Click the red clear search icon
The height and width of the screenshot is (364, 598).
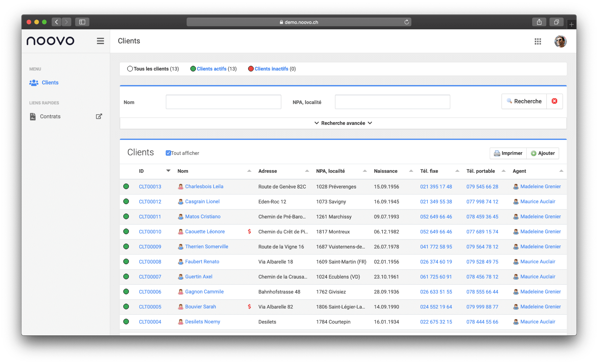(554, 101)
